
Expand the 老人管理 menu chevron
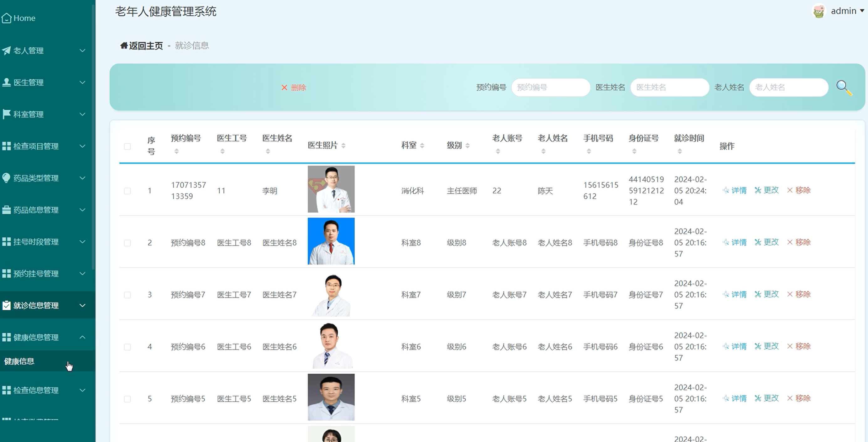82,50
